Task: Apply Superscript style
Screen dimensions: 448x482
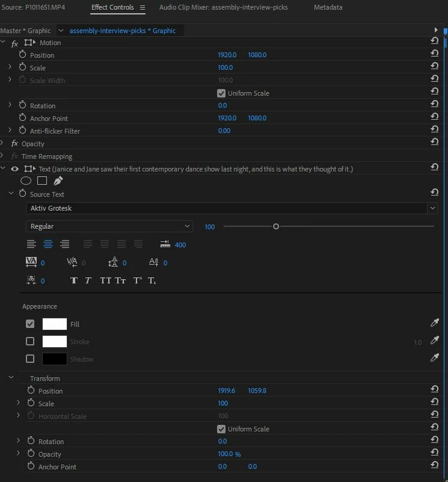Action: click(137, 280)
